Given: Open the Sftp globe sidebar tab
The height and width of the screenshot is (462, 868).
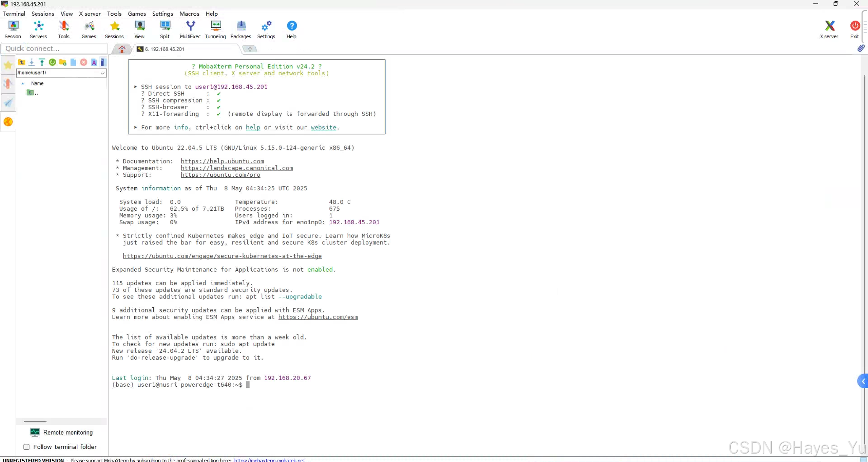Looking at the screenshot, I should (8, 122).
